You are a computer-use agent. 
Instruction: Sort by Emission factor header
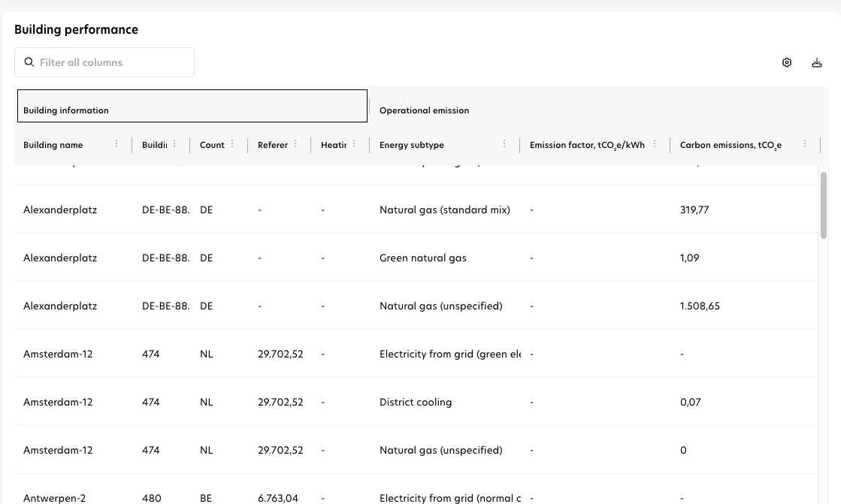[587, 145]
